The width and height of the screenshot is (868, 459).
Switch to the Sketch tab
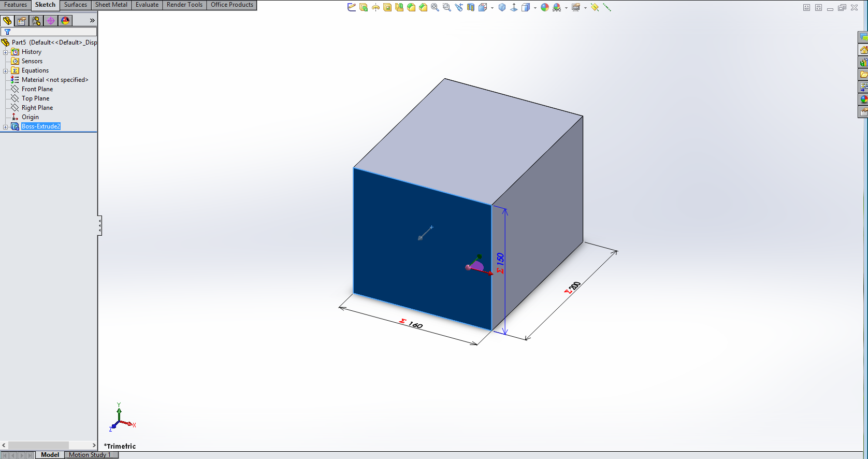pos(46,5)
